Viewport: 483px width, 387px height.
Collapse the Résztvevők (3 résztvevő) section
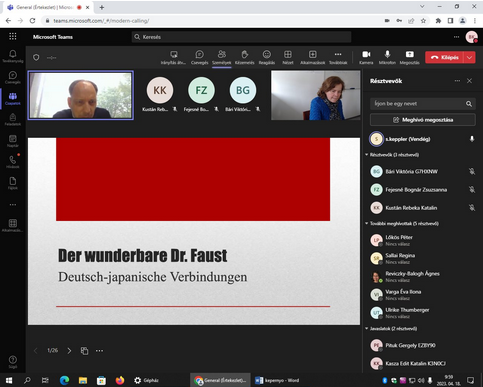point(367,155)
